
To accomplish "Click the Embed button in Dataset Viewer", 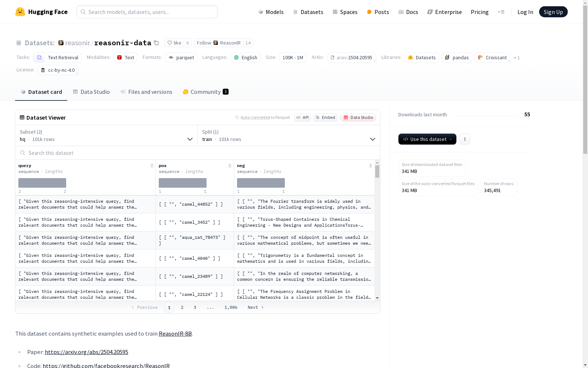I will tap(325, 117).
